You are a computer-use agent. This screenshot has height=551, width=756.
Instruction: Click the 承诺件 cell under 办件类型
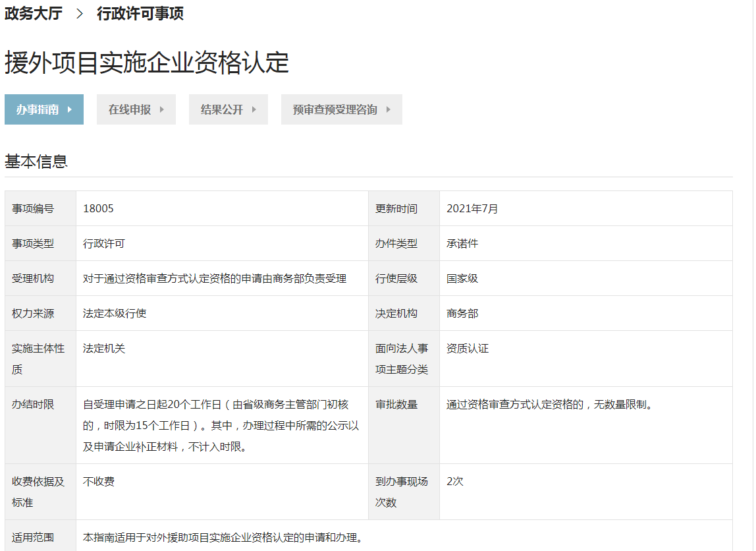pos(462,244)
